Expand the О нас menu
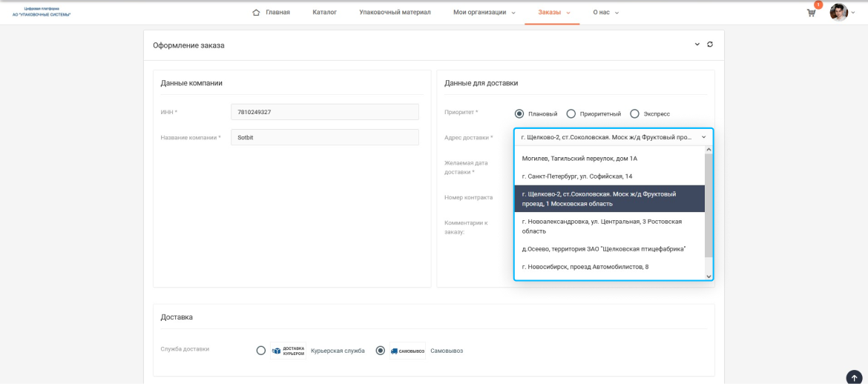 [x=605, y=12]
